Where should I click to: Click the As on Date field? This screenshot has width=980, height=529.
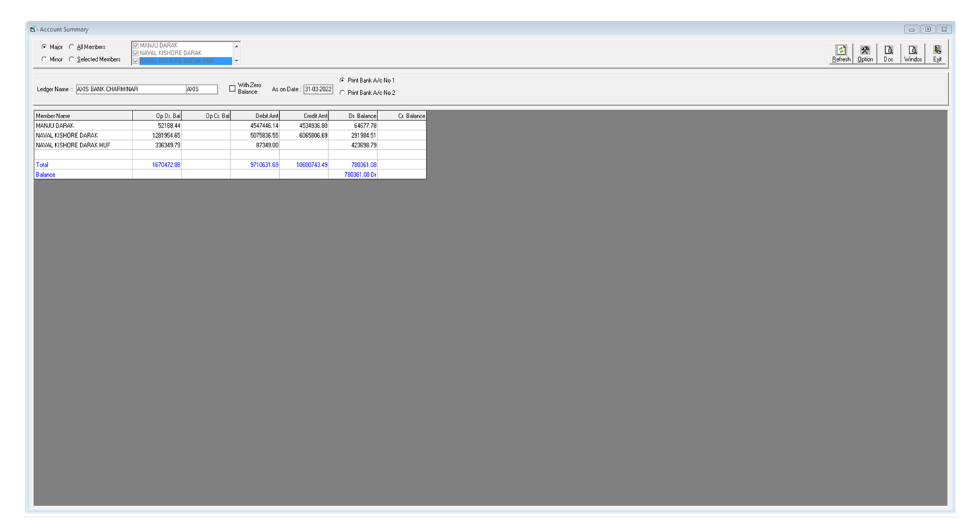(318, 89)
